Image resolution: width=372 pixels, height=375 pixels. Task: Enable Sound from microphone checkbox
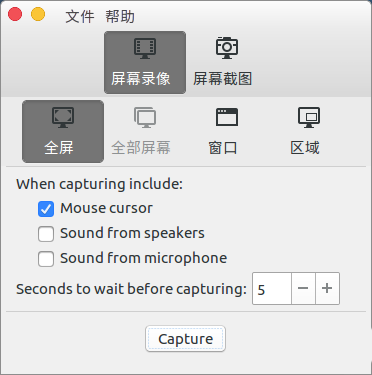(x=46, y=259)
